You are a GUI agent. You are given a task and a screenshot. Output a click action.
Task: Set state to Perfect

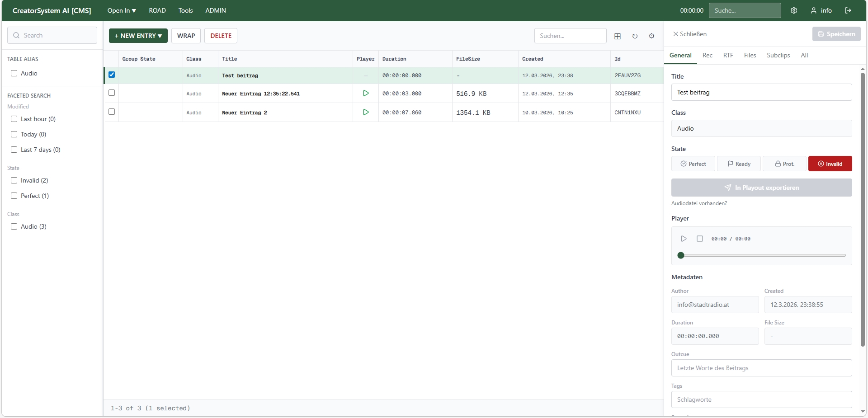pyautogui.click(x=693, y=164)
